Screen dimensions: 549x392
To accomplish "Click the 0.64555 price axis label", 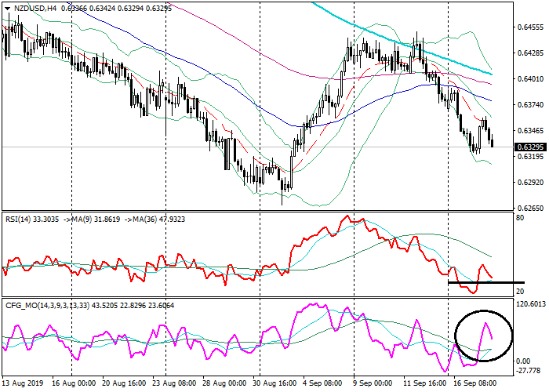I will [529, 27].
